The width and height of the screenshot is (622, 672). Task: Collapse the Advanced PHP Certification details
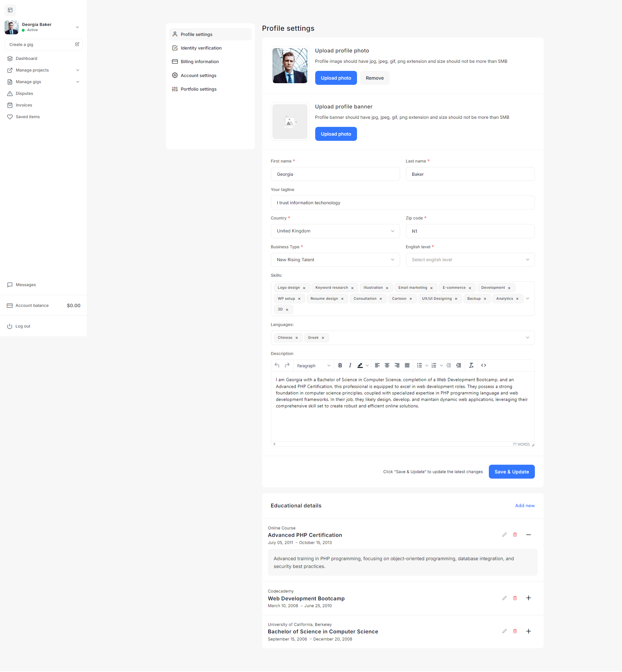[x=528, y=535]
